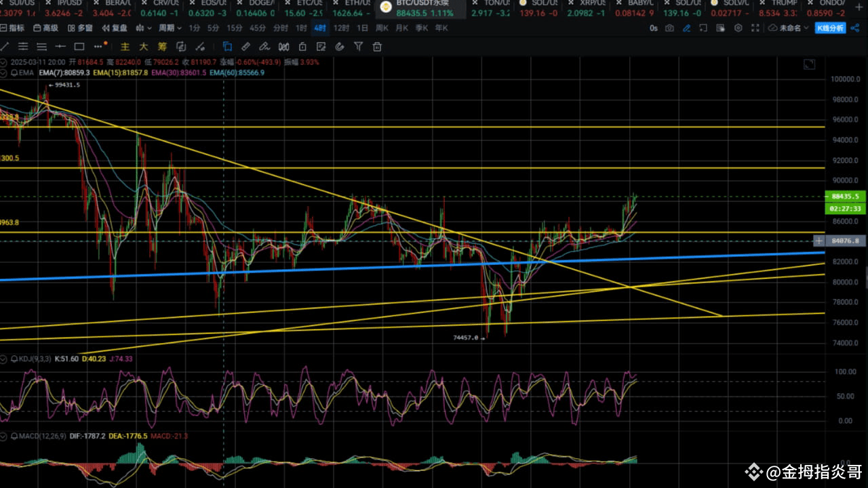Screen dimensions: 868x488
Task: Select the trend line drawing tool
Action: point(4,47)
